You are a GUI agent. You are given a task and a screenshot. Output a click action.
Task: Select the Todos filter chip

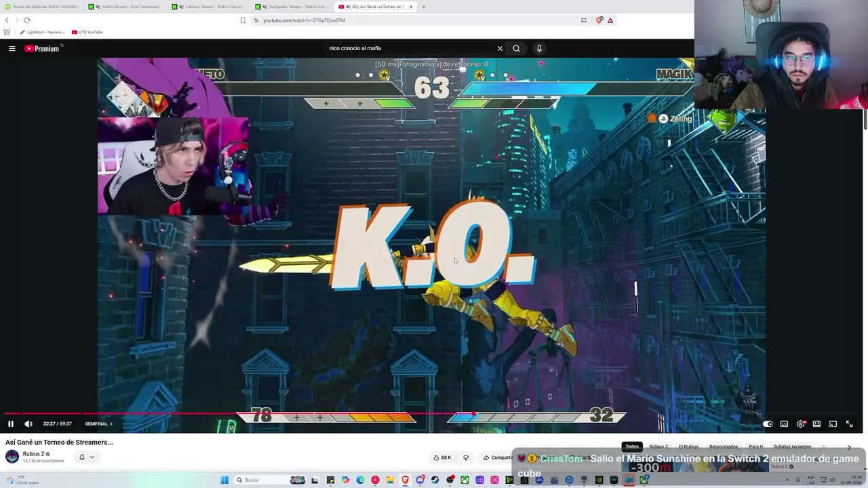click(x=632, y=447)
